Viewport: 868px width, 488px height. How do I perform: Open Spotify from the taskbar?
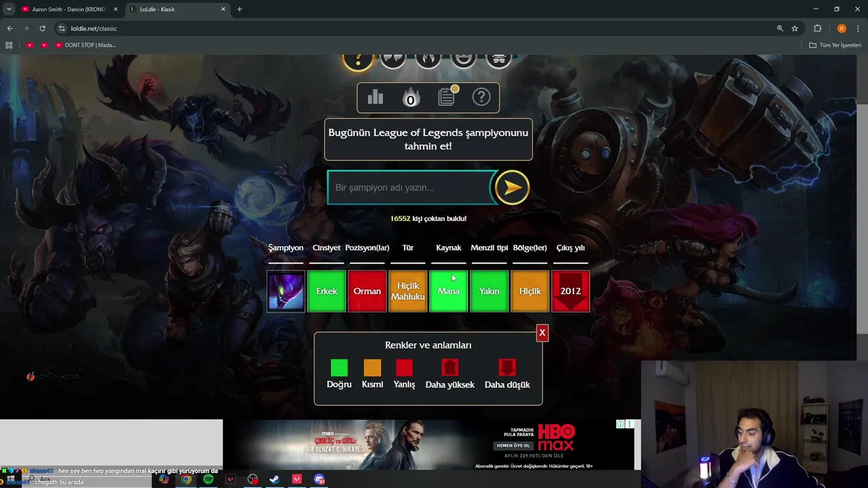point(208,479)
